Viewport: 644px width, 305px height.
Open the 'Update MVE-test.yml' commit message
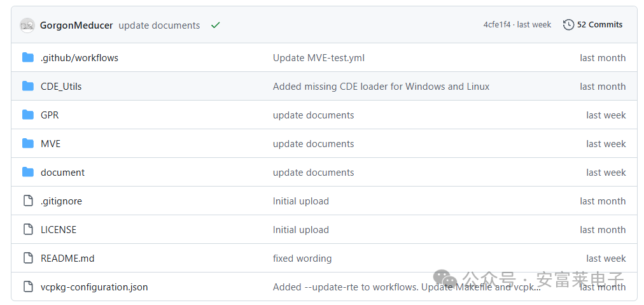(319, 58)
